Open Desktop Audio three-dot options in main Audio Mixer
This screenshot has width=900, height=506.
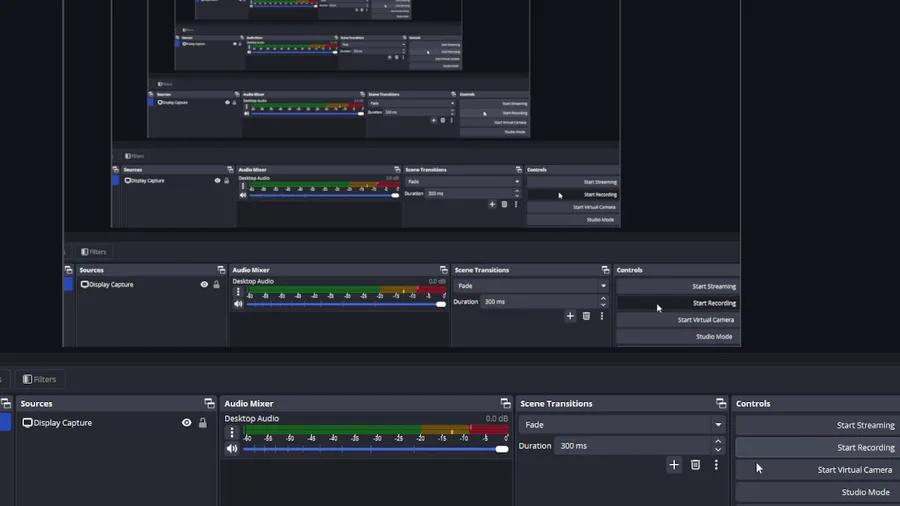tap(232, 432)
